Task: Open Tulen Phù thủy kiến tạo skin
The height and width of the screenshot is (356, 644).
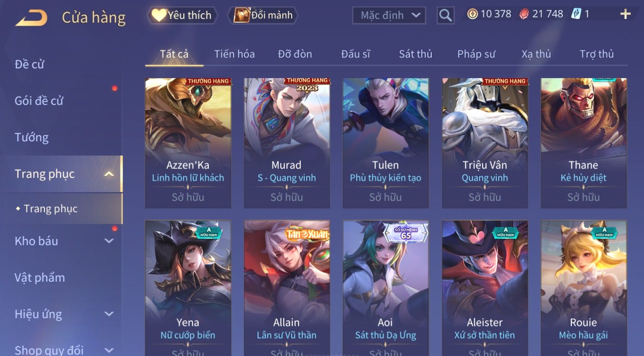Action: [x=386, y=143]
